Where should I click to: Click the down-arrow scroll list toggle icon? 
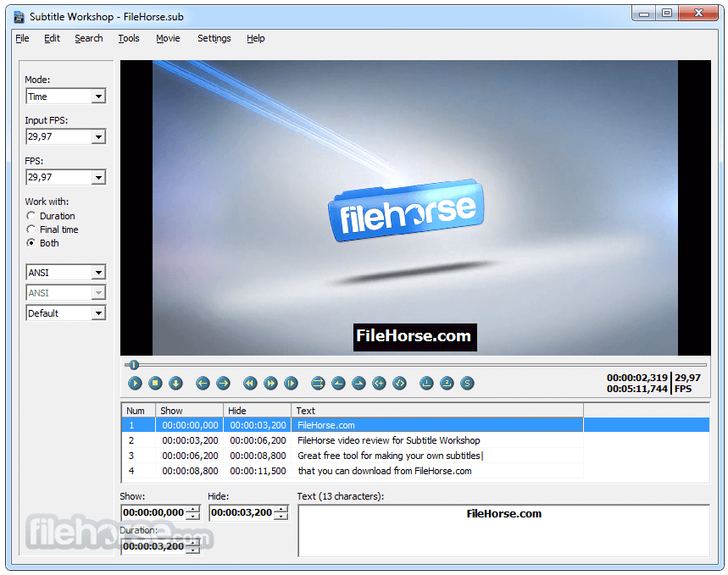coord(175,384)
